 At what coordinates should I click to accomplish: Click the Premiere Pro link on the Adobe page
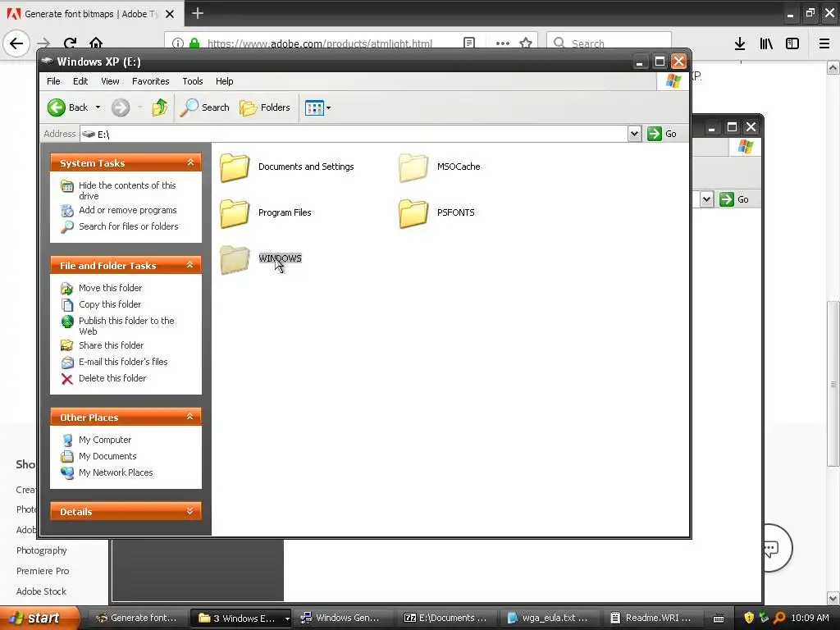[x=43, y=571]
